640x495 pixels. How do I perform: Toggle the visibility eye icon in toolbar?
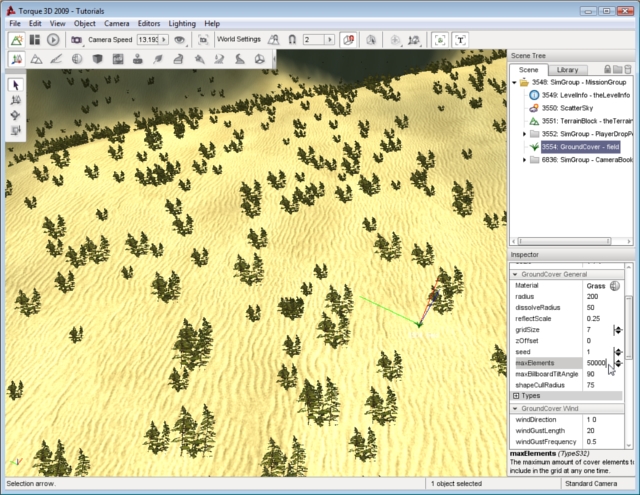[181, 39]
